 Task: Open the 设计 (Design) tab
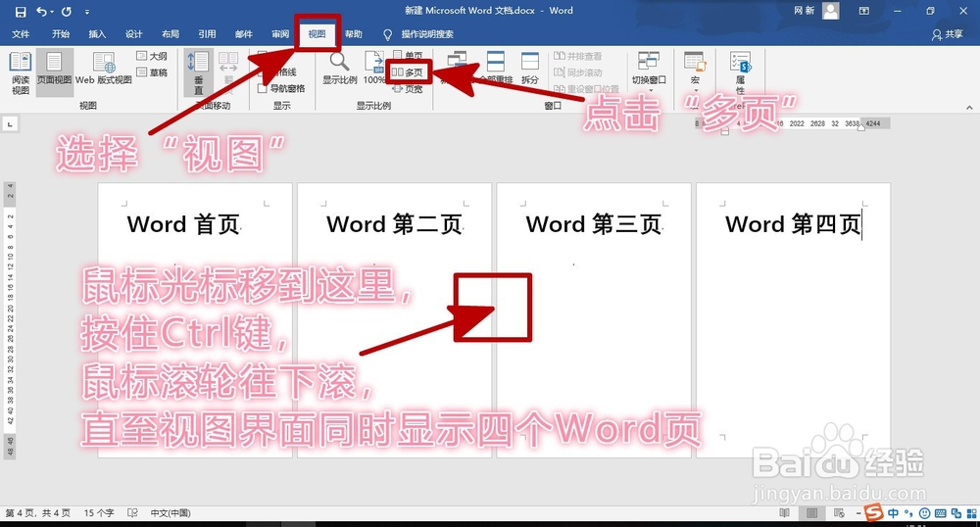[133, 34]
